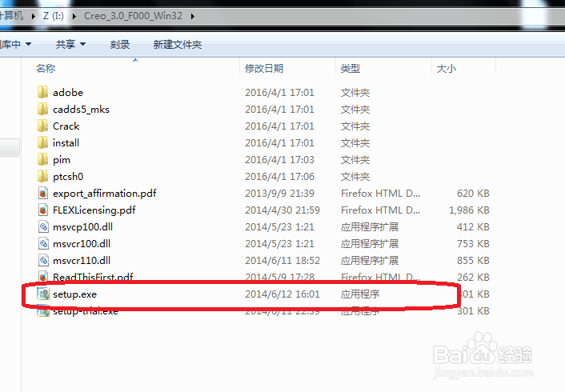Viewport: 565px width, 392px height.
Task: Select the cadds5_mks folder icon
Action: pyautogui.click(x=42, y=109)
